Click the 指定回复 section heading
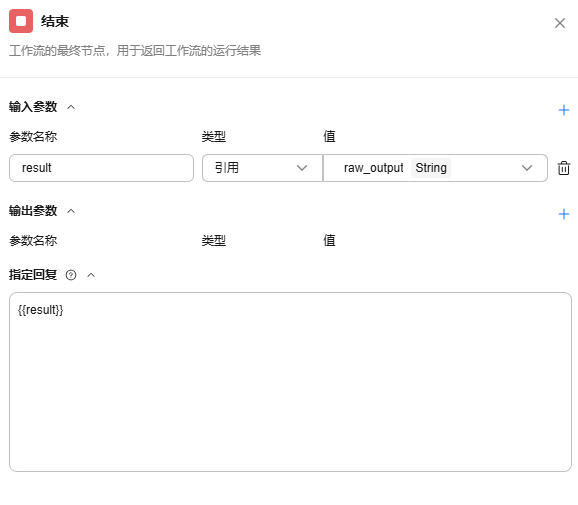Image resolution: width=578 pixels, height=505 pixels. pyautogui.click(x=33, y=275)
